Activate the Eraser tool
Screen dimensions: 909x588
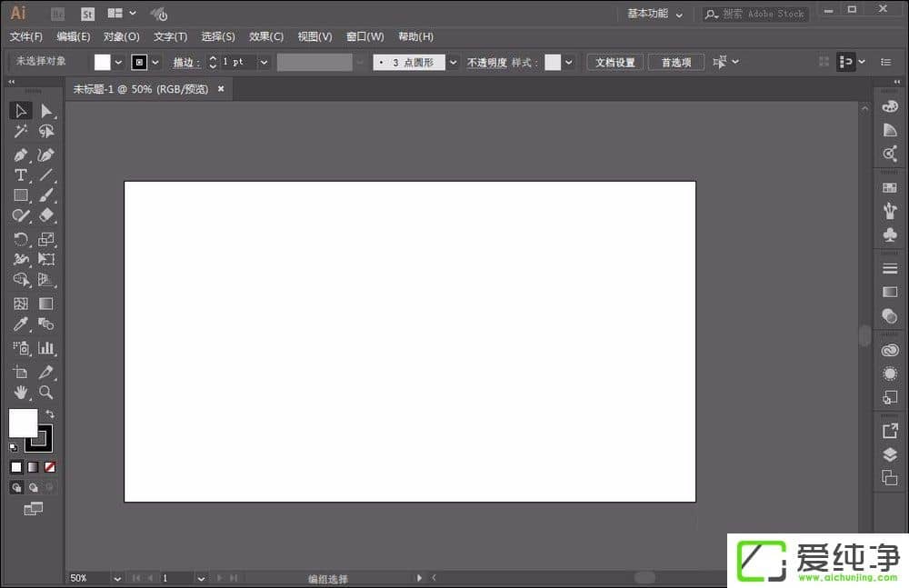[x=46, y=215]
